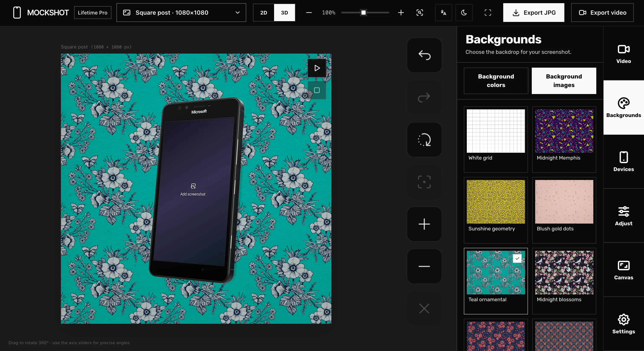The width and height of the screenshot is (644, 351).
Task: Click the 100% zoom value
Action: tap(329, 13)
